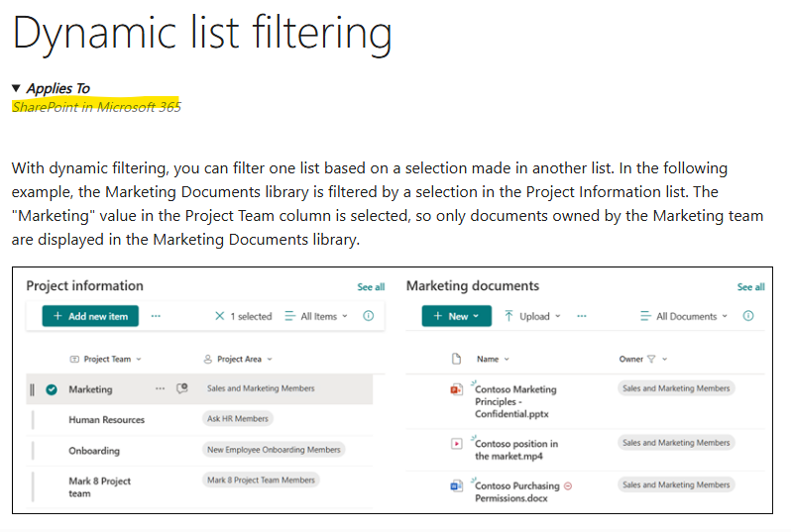The width and height of the screenshot is (791, 532).
Task: Open the Marketing row ellipsis actions
Action: [160, 388]
